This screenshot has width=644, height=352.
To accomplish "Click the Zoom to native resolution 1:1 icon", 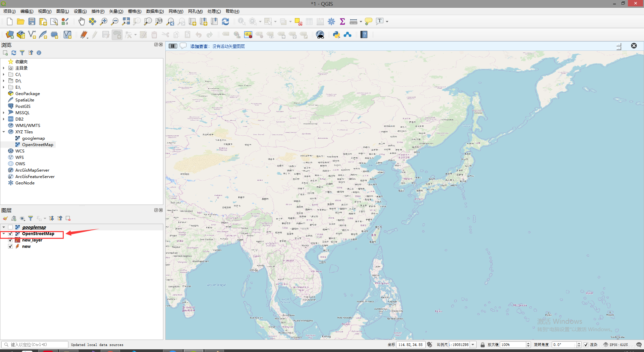I will [159, 21].
